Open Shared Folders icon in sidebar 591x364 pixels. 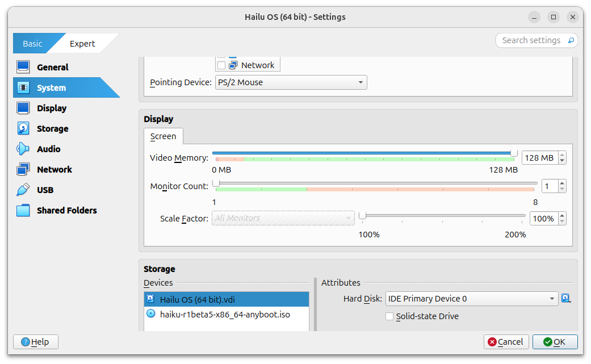coord(23,210)
